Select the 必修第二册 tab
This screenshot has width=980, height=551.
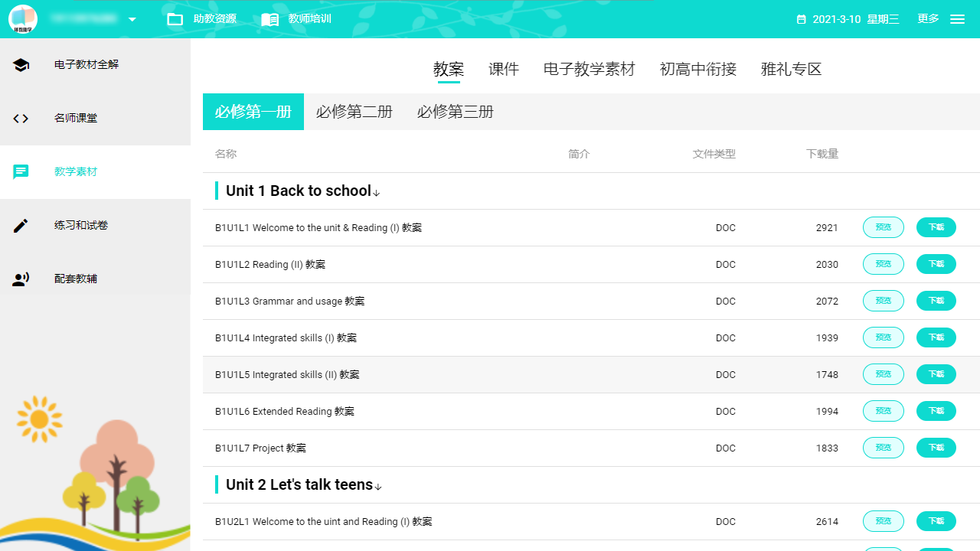coord(354,111)
